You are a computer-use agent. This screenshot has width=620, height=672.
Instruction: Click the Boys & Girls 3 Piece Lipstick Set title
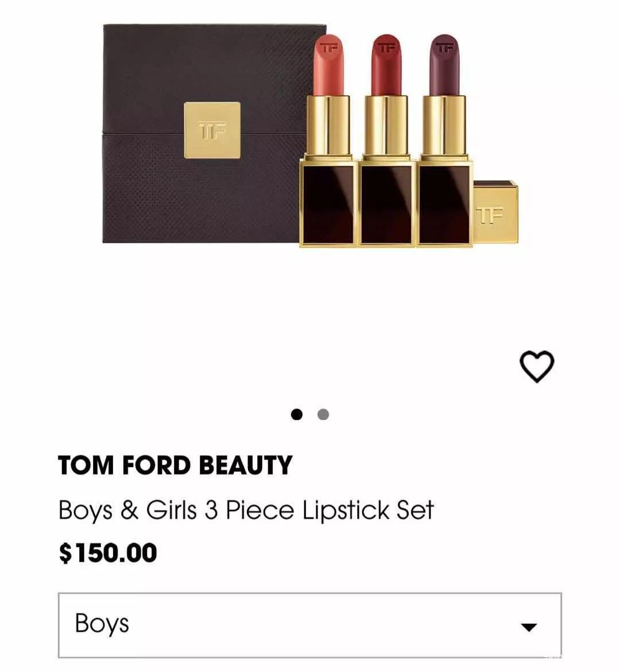click(x=246, y=510)
